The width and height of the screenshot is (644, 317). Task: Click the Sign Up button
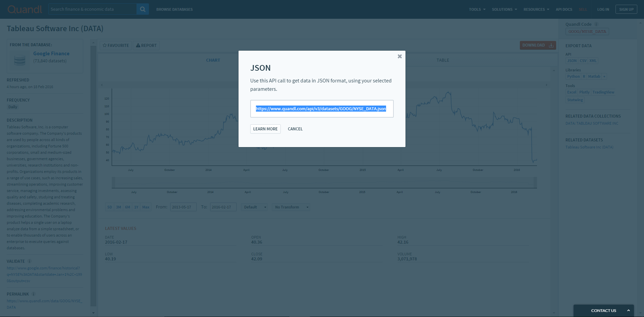click(x=626, y=9)
